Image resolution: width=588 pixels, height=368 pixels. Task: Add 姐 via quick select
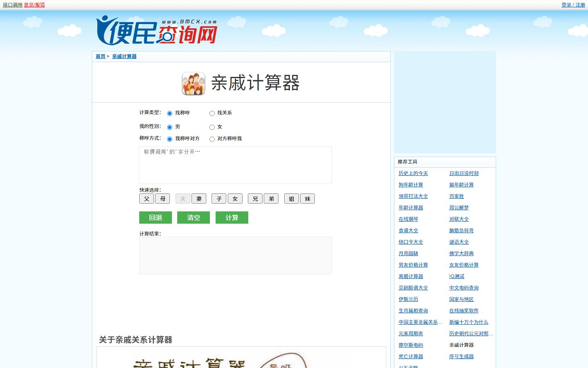292,199
